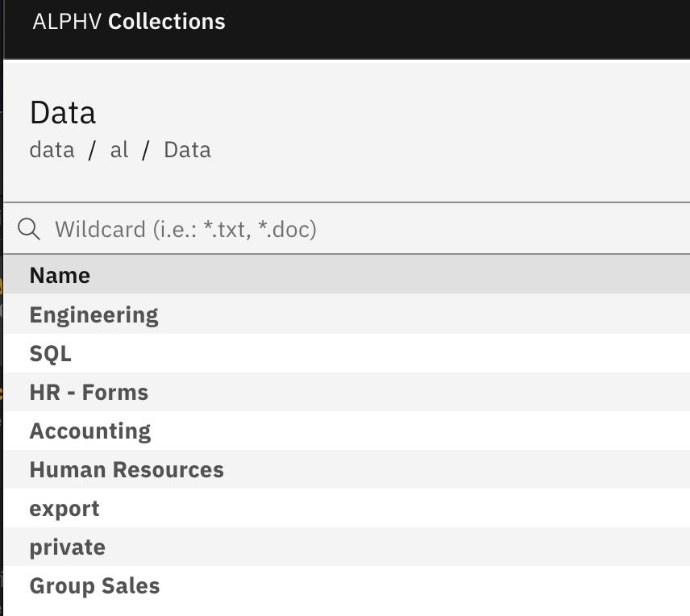Click blank area of gray title panel
This screenshot has width=690, height=616.
point(451,129)
